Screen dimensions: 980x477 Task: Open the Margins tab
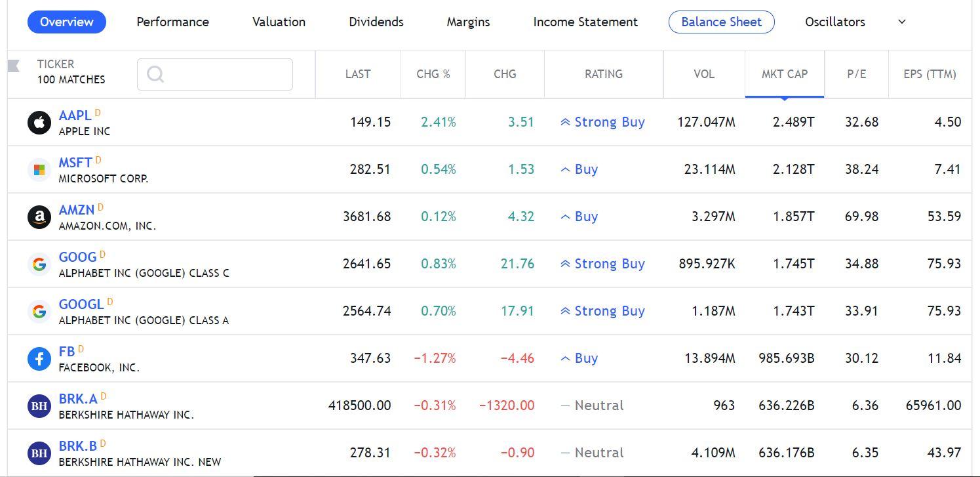(468, 22)
